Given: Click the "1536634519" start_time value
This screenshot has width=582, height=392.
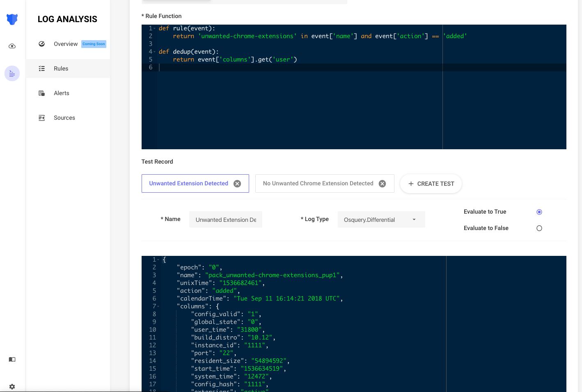Looking at the screenshot, I should (262, 369).
